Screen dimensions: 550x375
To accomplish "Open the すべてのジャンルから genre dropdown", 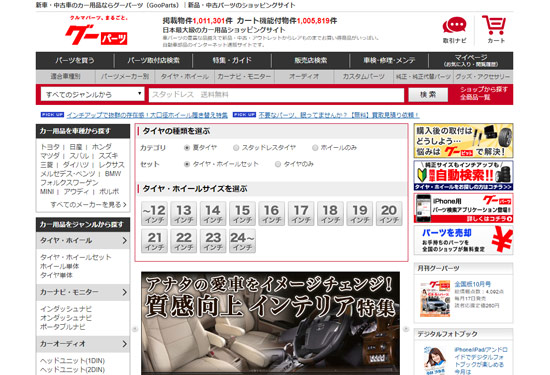I will [93, 94].
